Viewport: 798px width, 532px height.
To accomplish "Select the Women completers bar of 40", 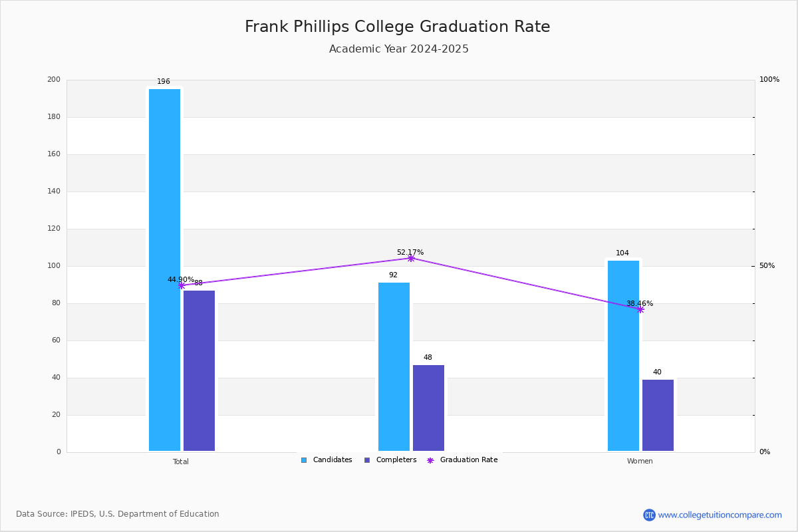I will [x=658, y=416].
